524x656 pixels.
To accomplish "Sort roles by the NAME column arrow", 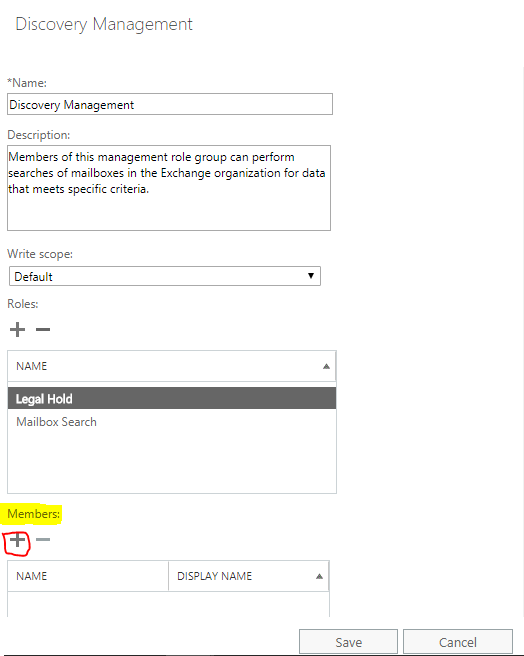I will point(326,366).
